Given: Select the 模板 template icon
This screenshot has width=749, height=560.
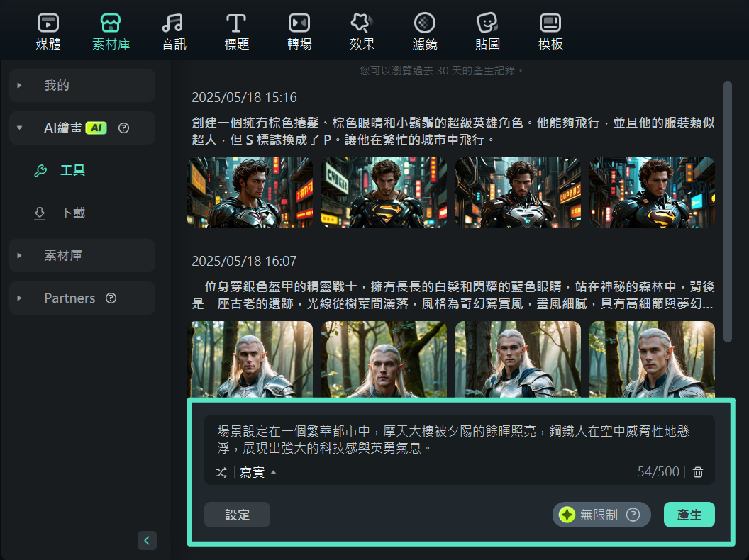Looking at the screenshot, I should point(550,23).
